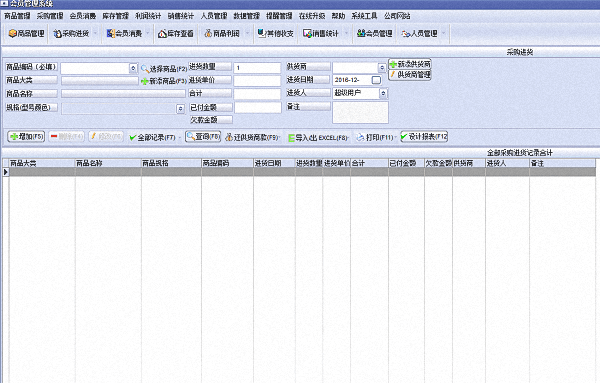
Task: Open 销售统计 in the icon toolbar
Action: click(321, 34)
